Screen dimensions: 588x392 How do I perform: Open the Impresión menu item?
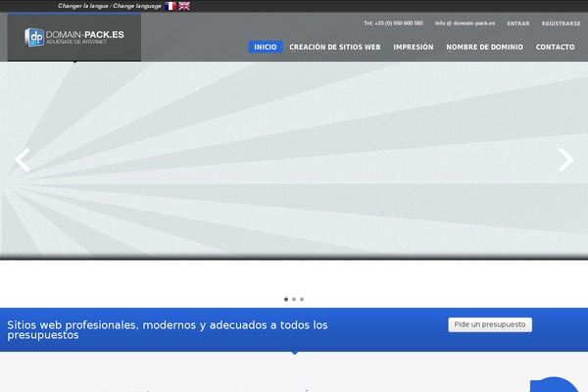(414, 47)
